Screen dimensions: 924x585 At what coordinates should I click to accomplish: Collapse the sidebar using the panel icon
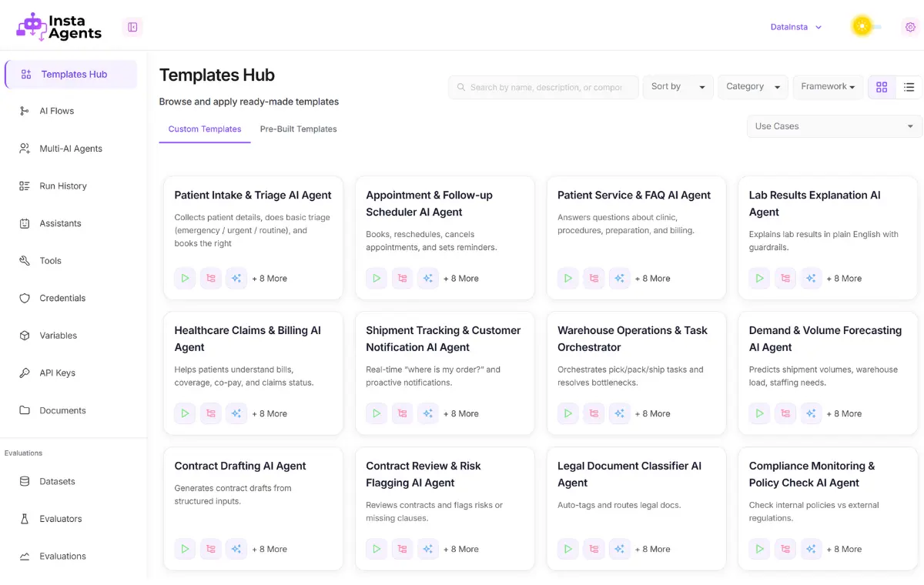(132, 28)
